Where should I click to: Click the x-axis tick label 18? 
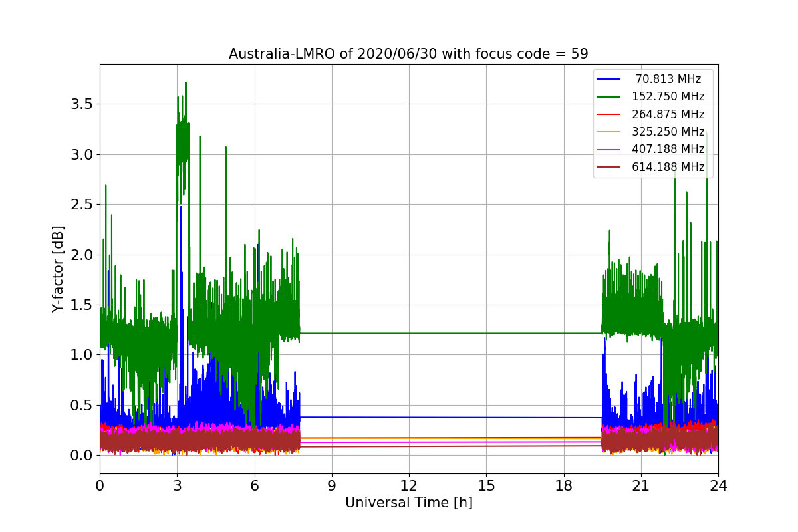click(563, 485)
